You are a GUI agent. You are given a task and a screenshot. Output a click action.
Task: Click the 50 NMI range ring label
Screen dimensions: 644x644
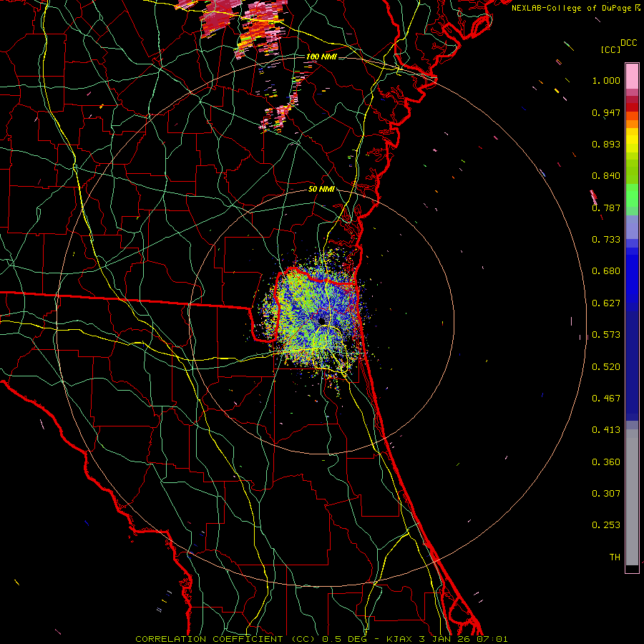click(x=321, y=189)
